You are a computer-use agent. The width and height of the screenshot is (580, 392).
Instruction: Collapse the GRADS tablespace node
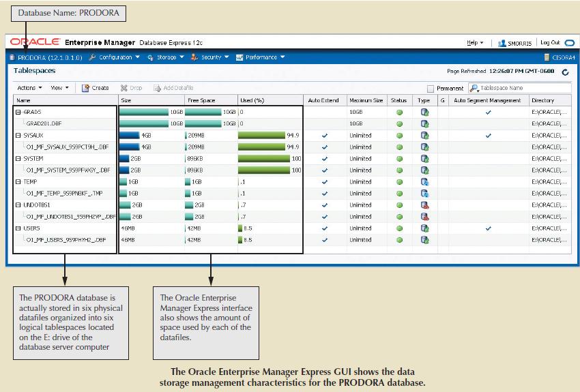[18, 112]
